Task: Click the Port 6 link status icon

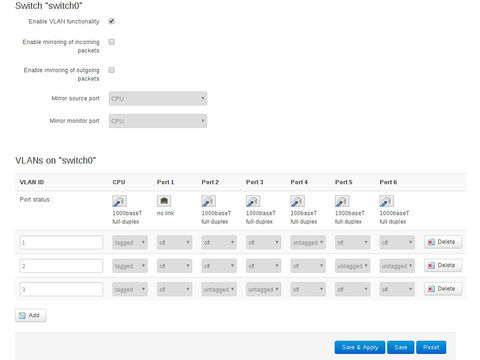Action: (x=387, y=201)
